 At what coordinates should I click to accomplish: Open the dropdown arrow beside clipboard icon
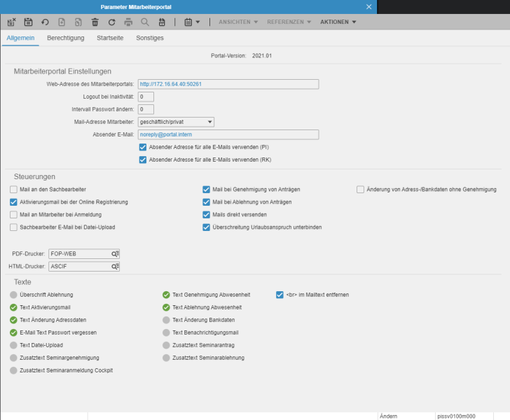(198, 22)
